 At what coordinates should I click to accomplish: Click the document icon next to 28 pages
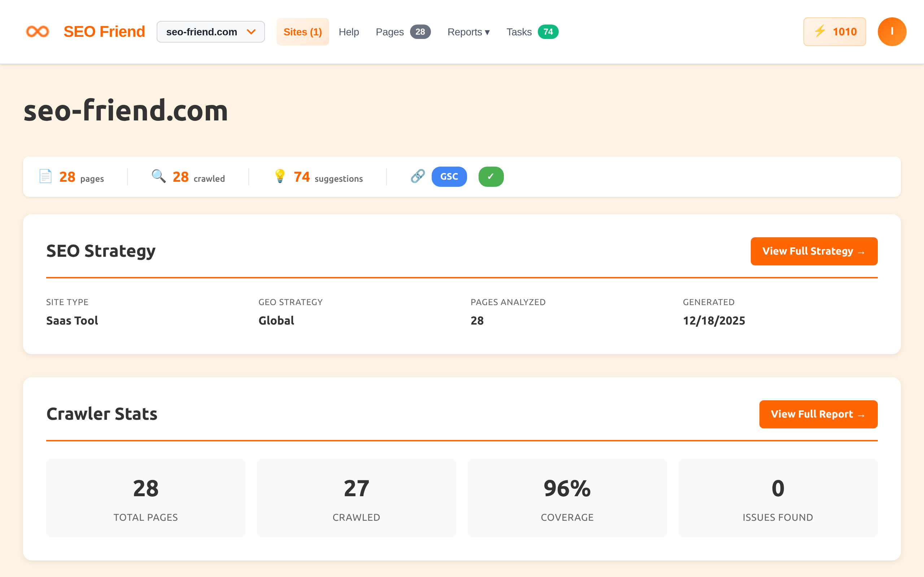(45, 176)
